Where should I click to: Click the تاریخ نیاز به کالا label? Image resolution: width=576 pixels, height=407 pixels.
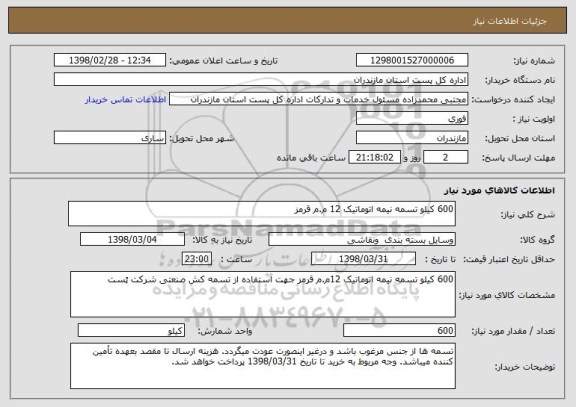click(x=222, y=240)
